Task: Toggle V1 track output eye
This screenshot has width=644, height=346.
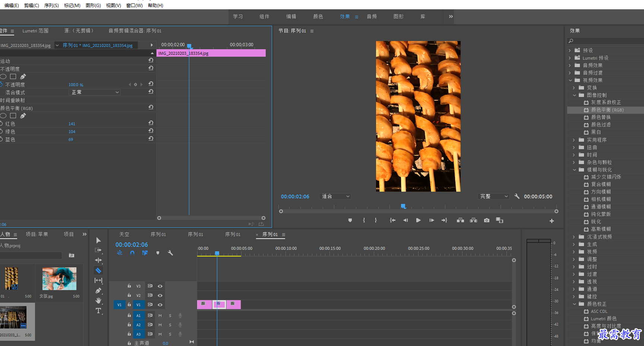Action: click(160, 305)
